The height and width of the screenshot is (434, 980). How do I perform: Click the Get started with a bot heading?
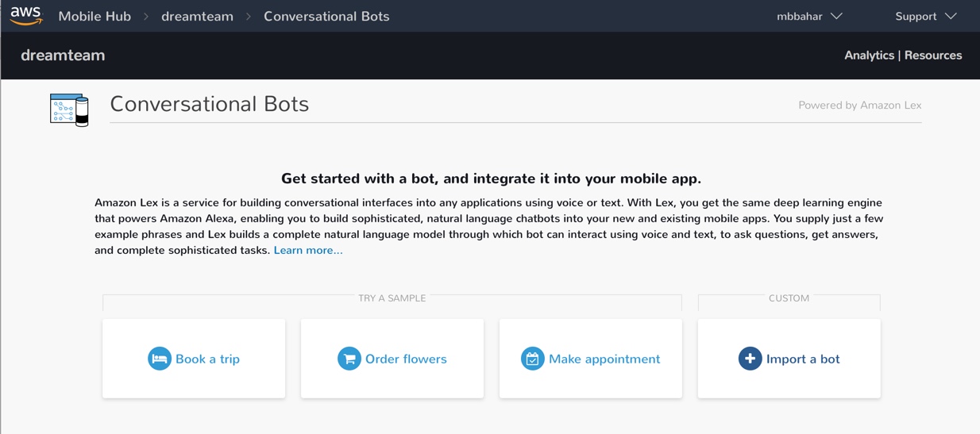pyautogui.click(x=491, y=179)
